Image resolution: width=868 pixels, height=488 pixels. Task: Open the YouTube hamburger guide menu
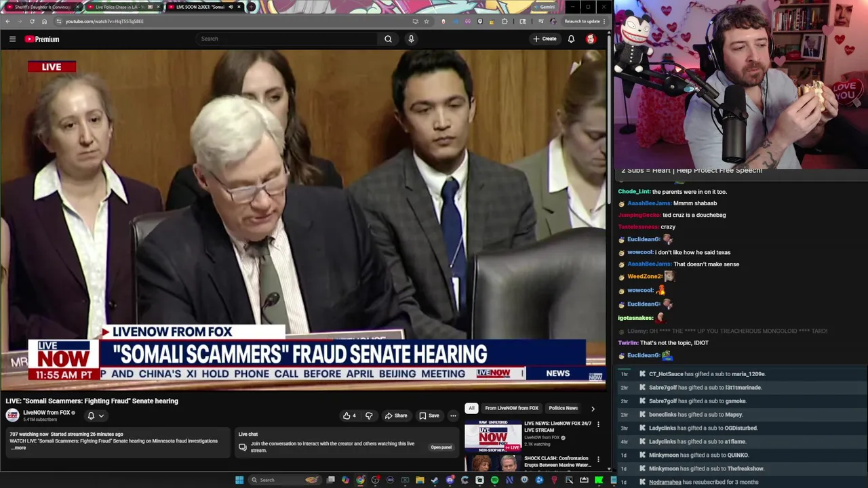click(12, 39)
